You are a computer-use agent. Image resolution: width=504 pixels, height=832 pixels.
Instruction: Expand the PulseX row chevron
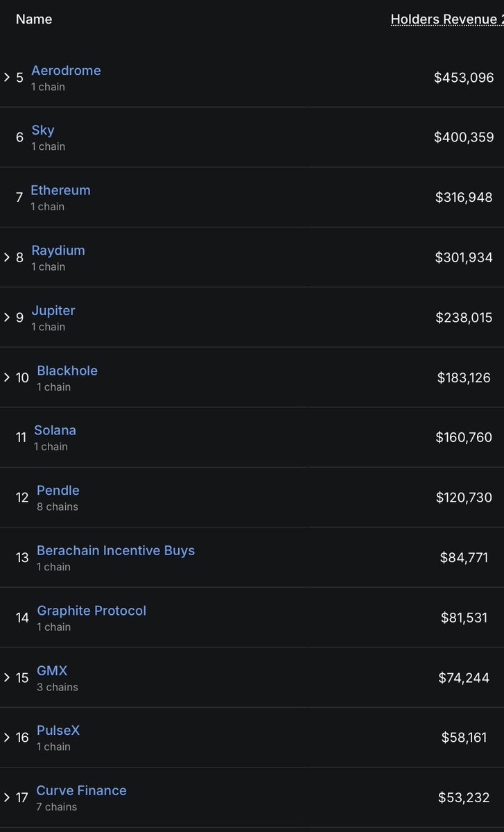coord(7,738)
